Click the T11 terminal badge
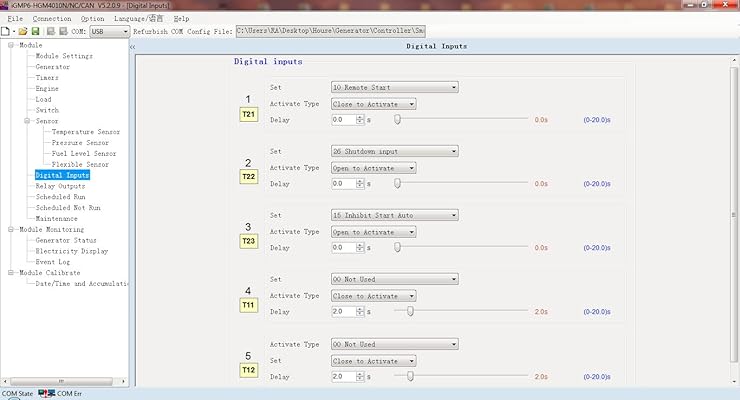740x400 pixels. point(248,305)
